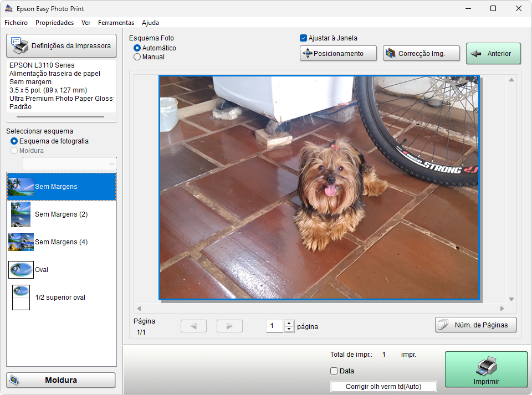Select the Sem Margens layout thumbnail
Screen dimensions: 532x395
coord(21,187)
